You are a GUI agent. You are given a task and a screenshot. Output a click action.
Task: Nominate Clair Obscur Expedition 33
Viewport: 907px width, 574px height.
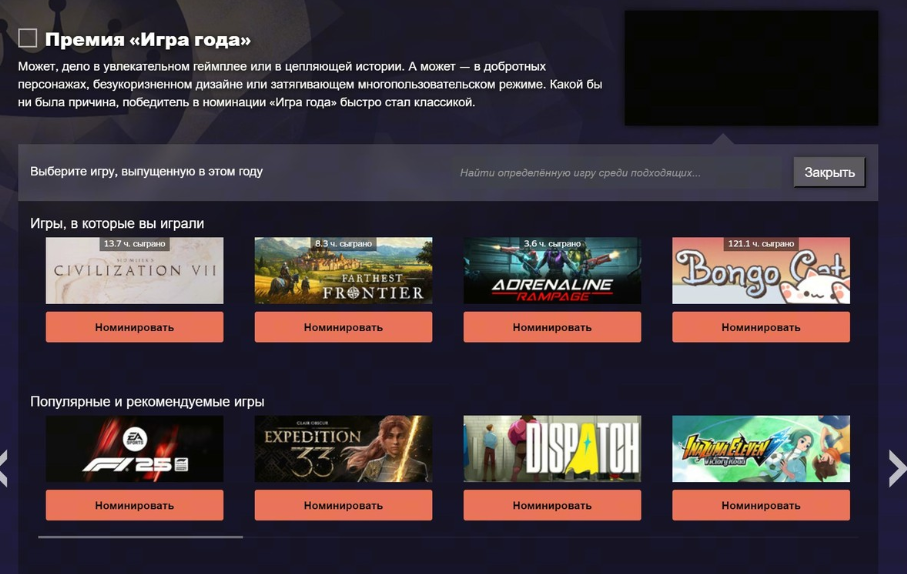point(343,505)
